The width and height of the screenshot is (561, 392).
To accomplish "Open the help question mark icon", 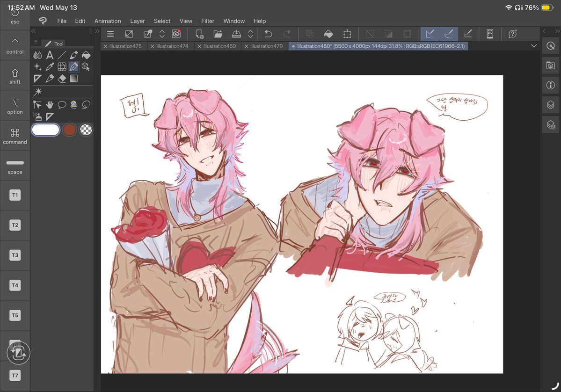I will point(513,34).
